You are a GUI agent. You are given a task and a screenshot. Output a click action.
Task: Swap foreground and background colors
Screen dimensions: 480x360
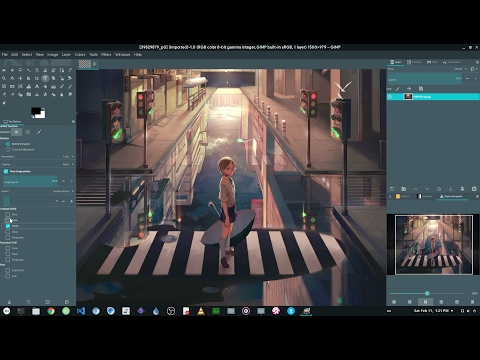[x=44, y=109]
